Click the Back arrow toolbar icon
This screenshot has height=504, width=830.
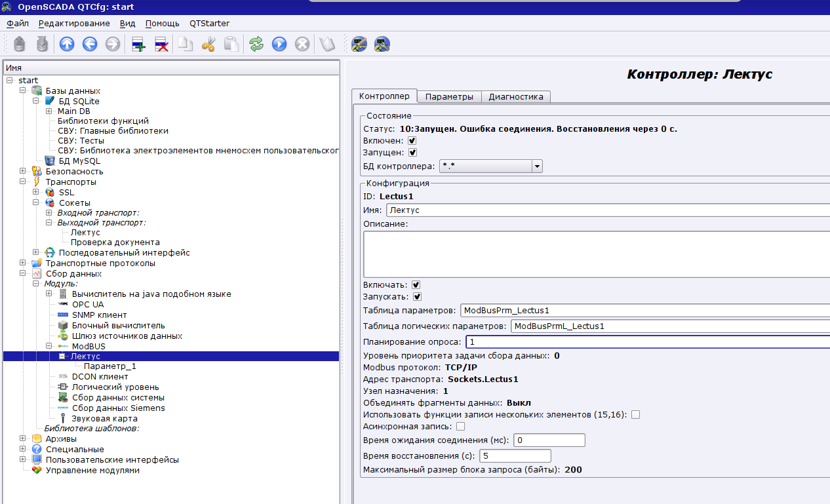tap(90, 44)
